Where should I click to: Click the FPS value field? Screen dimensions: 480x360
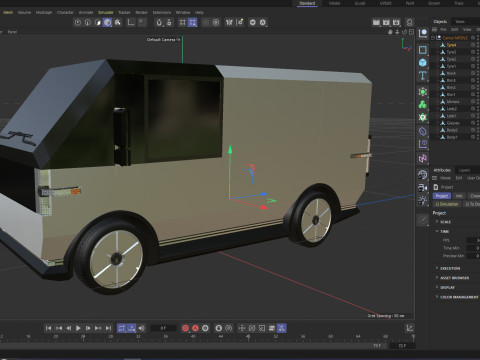(473, 240)
